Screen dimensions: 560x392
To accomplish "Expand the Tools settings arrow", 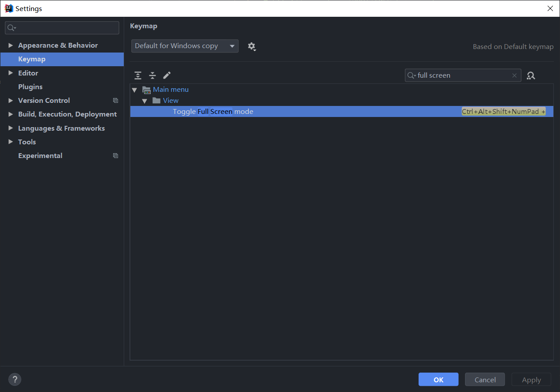I will click(11, 142).
